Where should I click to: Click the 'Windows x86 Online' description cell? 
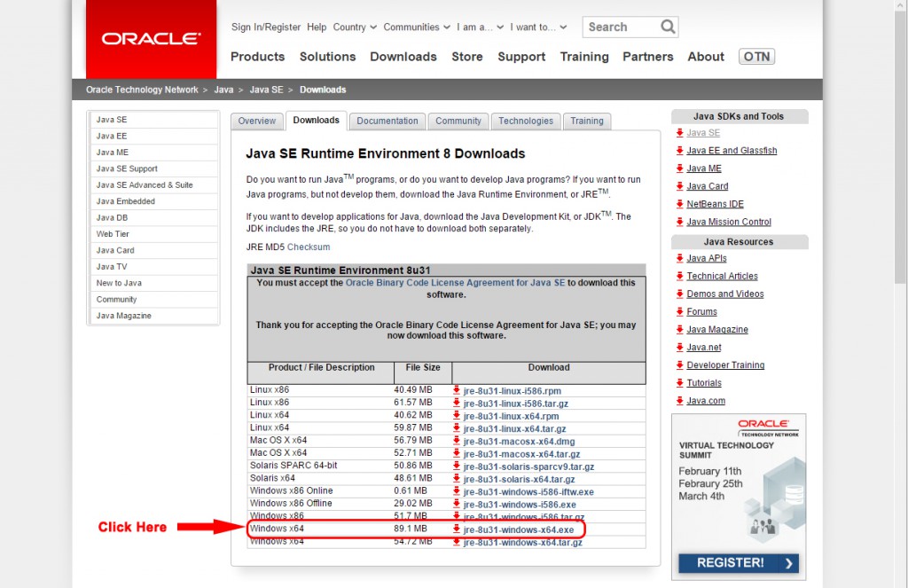coord(291,490)
